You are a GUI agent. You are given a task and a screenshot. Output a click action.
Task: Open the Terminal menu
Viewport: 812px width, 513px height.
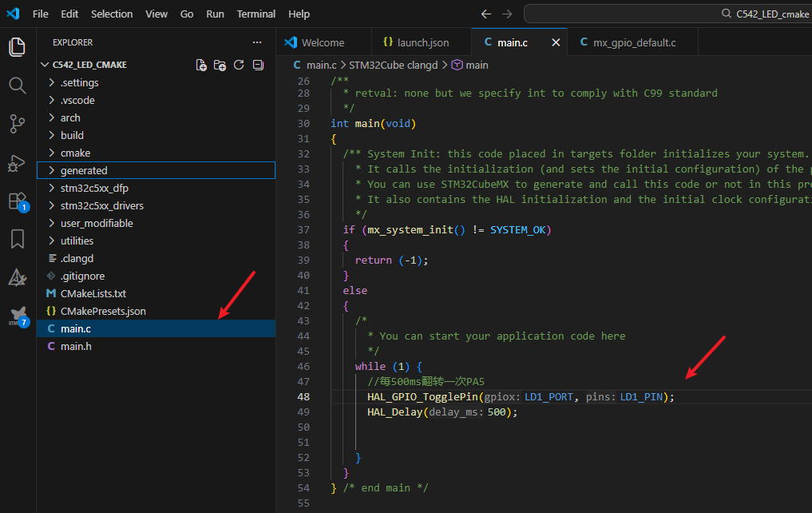pos(255,14)
